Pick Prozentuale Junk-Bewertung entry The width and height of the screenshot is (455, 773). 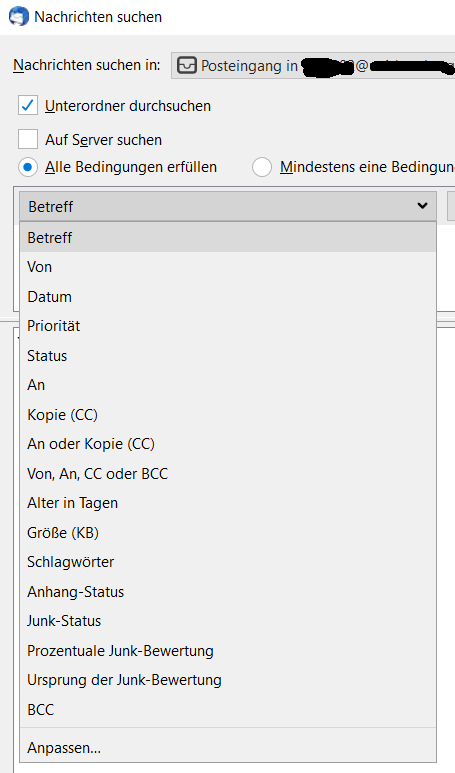coord(228,650)
